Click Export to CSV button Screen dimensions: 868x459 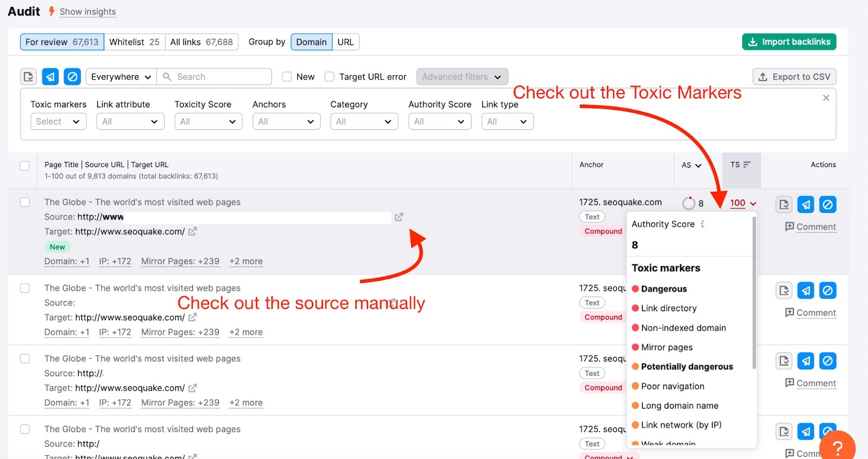pyautogui.click(x=795, y=77)
